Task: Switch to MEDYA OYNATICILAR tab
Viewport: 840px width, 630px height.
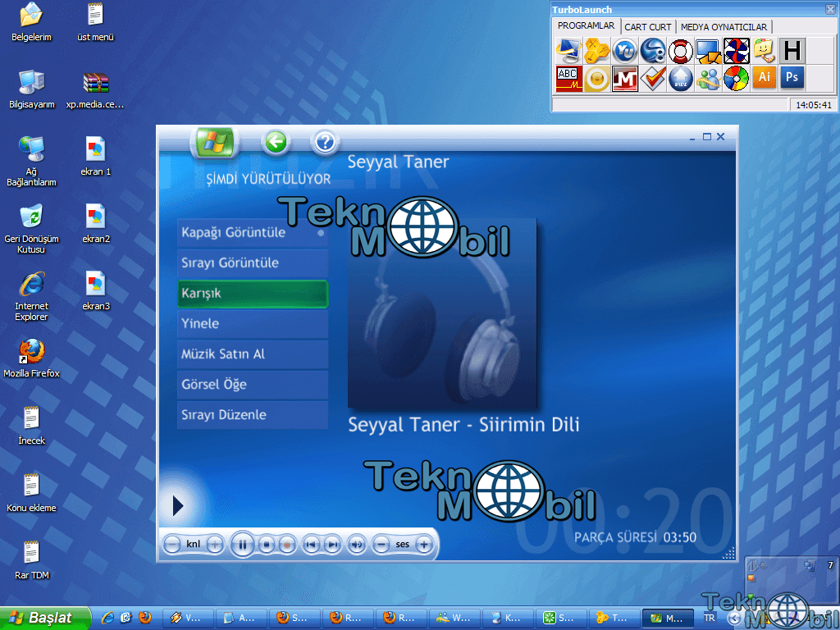Action: click(x=724, y=27)
